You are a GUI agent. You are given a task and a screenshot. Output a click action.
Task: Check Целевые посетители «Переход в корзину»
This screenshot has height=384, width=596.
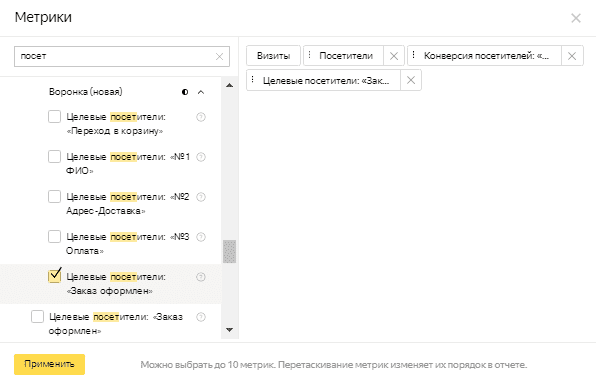[54, 116]
